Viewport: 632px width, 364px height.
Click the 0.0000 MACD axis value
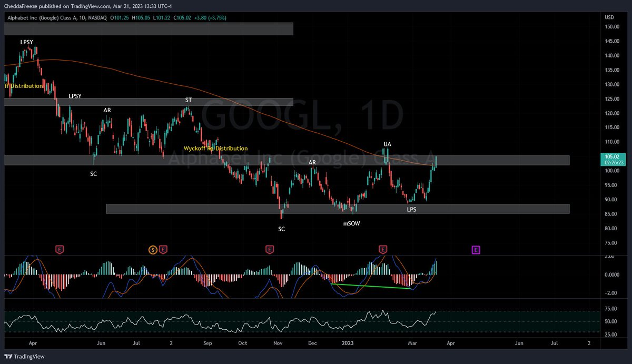[611, 275]
